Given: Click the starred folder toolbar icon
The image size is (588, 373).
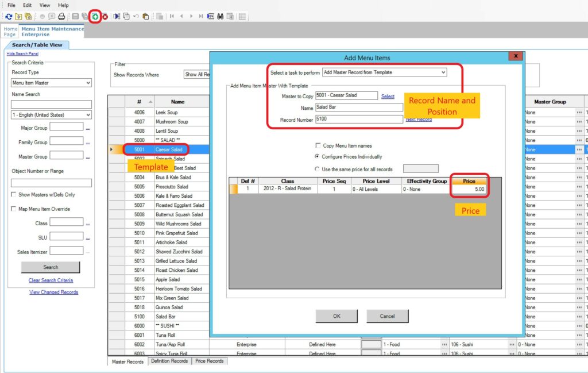Looking at the screenshot, I should point(18,17).
